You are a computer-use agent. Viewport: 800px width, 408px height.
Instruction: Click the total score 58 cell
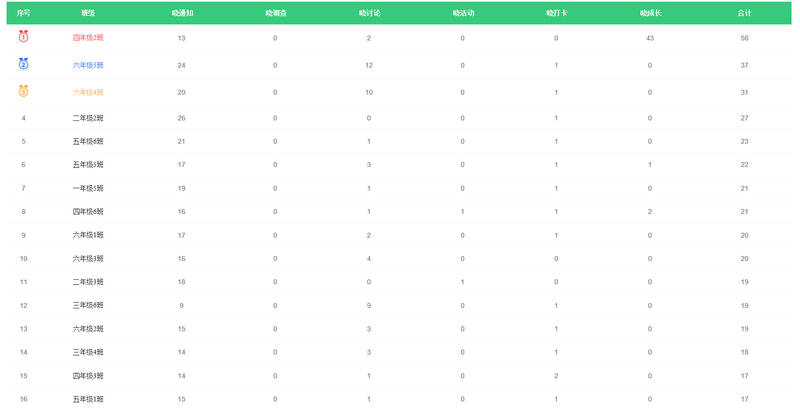pos(744,38)
